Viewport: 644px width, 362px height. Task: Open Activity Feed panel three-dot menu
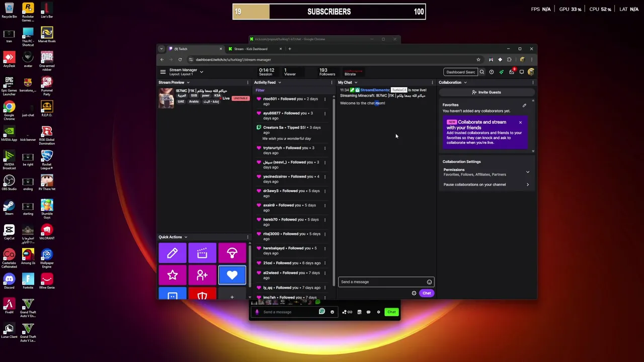pyautogui.click(x=332, y=82)
